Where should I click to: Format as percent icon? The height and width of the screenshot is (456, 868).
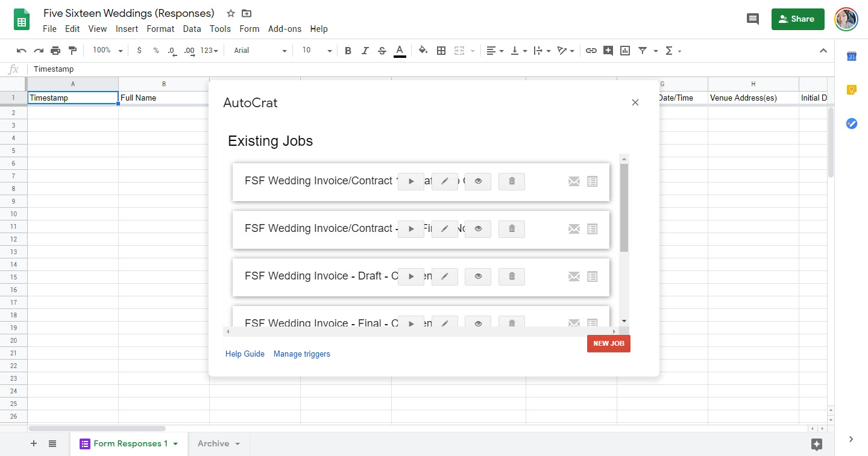click(x=156, y=51)
